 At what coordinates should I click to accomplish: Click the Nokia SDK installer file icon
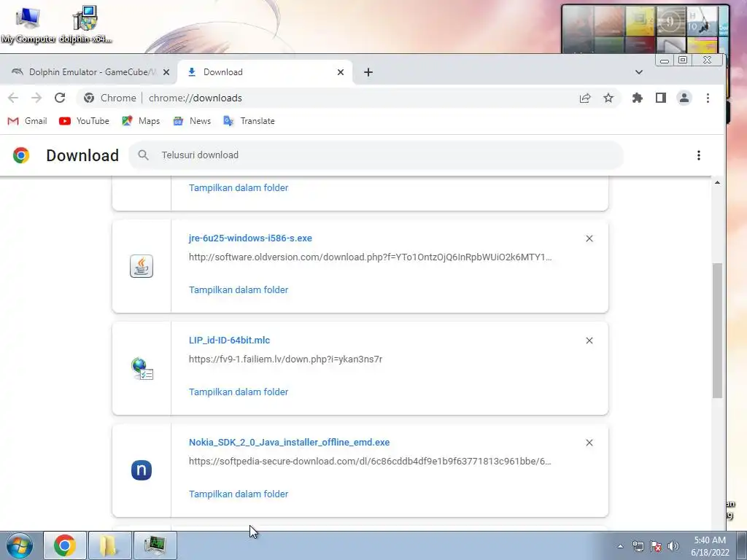[x=142, y=470]
